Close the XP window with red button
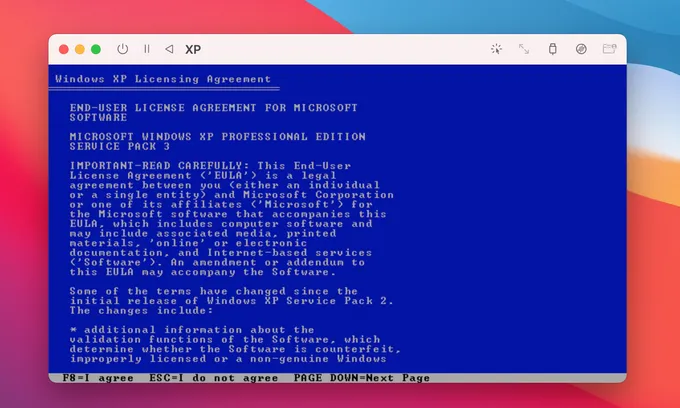 click(x=64, y=49)
